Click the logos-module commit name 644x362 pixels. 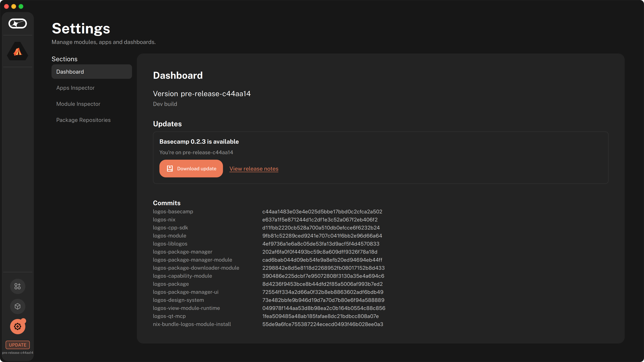pos(169,236)
